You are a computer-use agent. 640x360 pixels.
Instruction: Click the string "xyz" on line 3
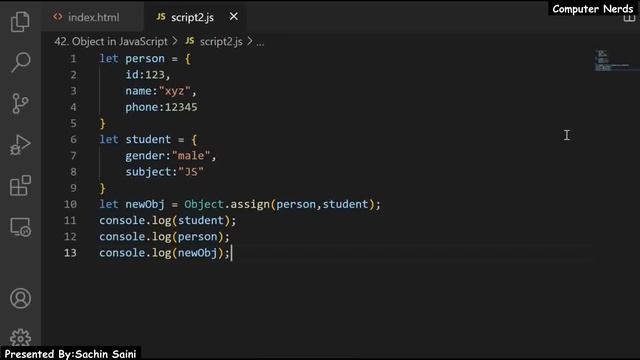(175, 91)
